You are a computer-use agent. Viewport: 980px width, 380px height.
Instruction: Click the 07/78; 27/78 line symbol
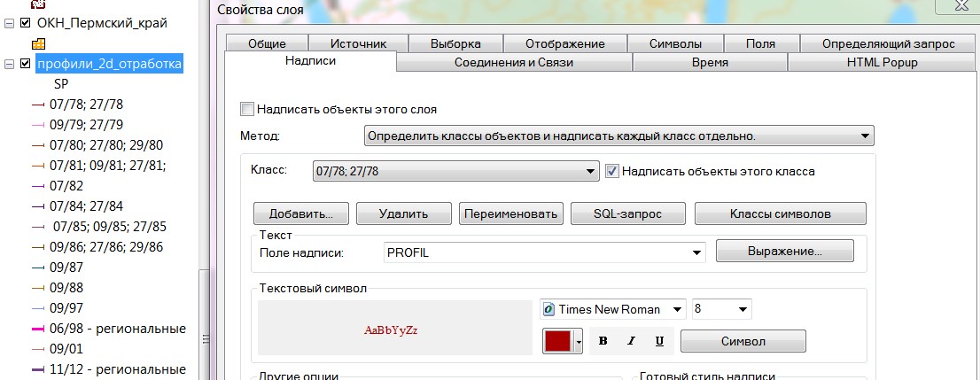[x=38, y=105]
